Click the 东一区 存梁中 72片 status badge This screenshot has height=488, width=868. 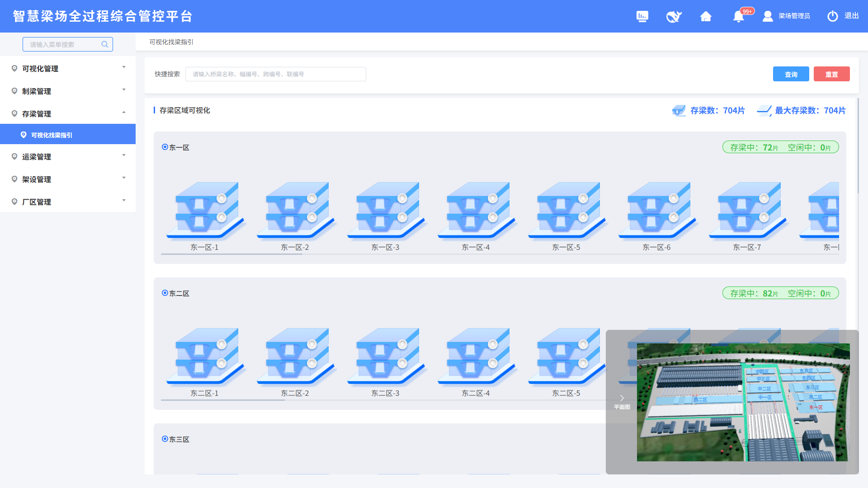click(x=781, y=147)
